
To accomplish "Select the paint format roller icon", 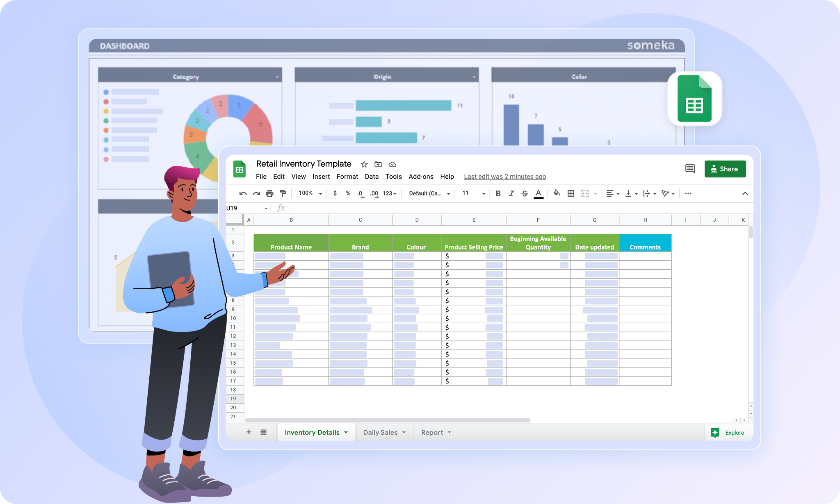I will (x=283, y=193).
